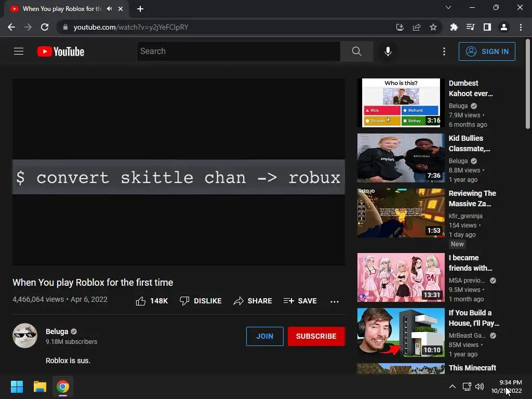Open If You Build a House thumbnail
Viewport: 532px width, 399px height.
pos(401,332)
